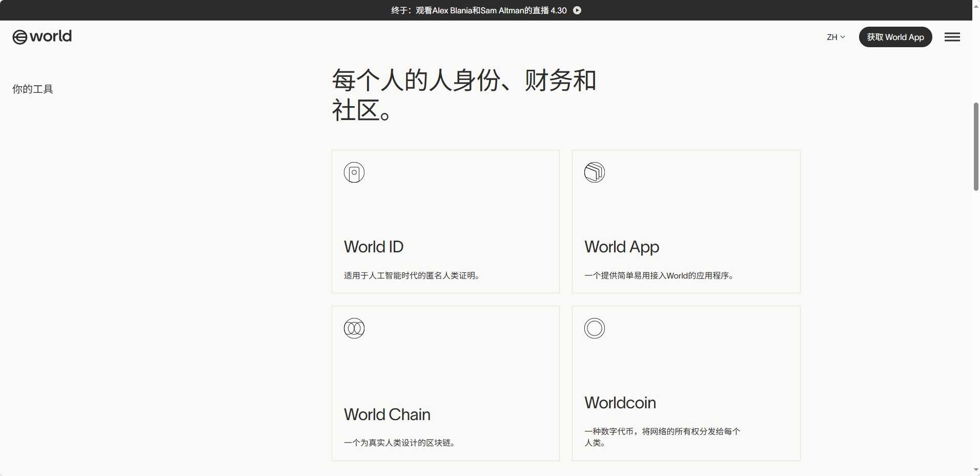The width and height of the screenshot is (980, 476).
Task: Click the World App layers icon
Action: 595,172
